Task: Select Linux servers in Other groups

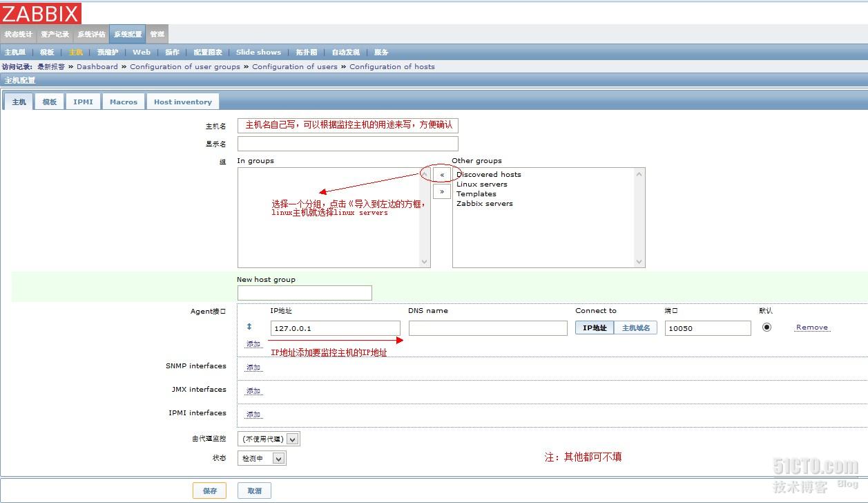Action: 482,184
